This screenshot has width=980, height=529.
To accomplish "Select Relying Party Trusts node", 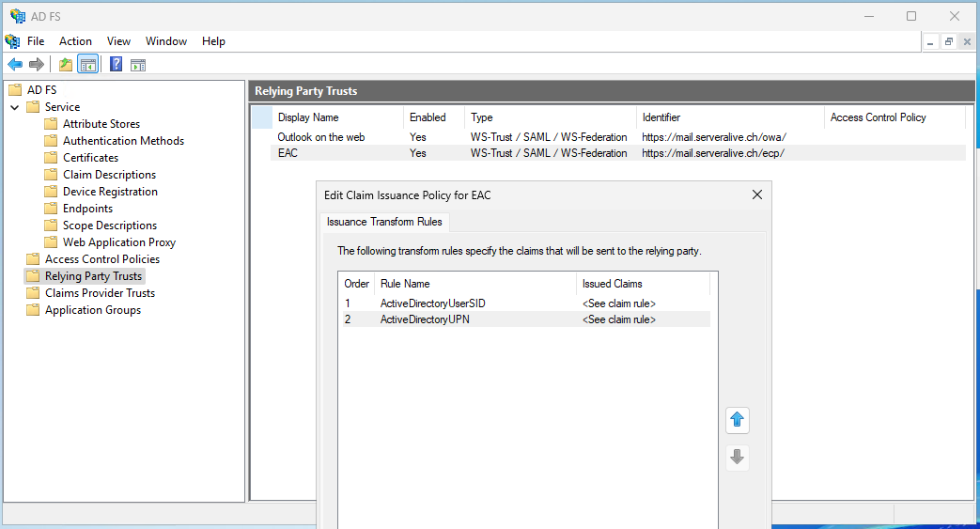I will 94,275.
